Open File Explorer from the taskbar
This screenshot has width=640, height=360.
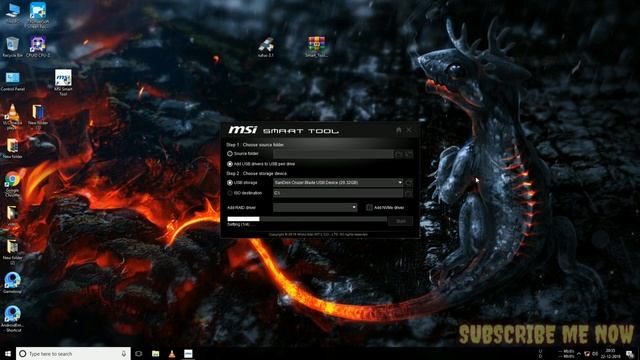tap(156, 353)
